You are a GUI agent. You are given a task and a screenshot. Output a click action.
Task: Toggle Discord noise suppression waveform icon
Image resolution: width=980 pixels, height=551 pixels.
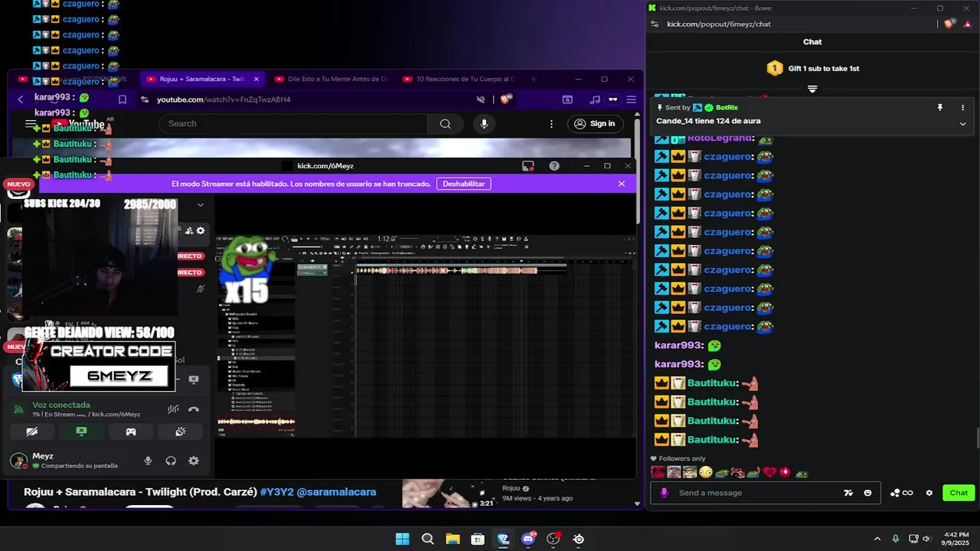pos(173,409)
